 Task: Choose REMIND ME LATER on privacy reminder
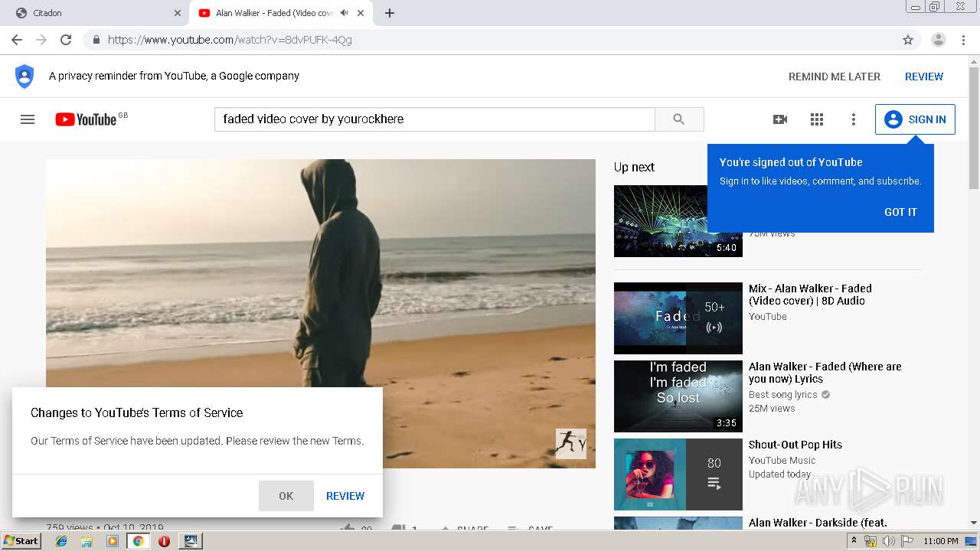[x=835, y=77]
